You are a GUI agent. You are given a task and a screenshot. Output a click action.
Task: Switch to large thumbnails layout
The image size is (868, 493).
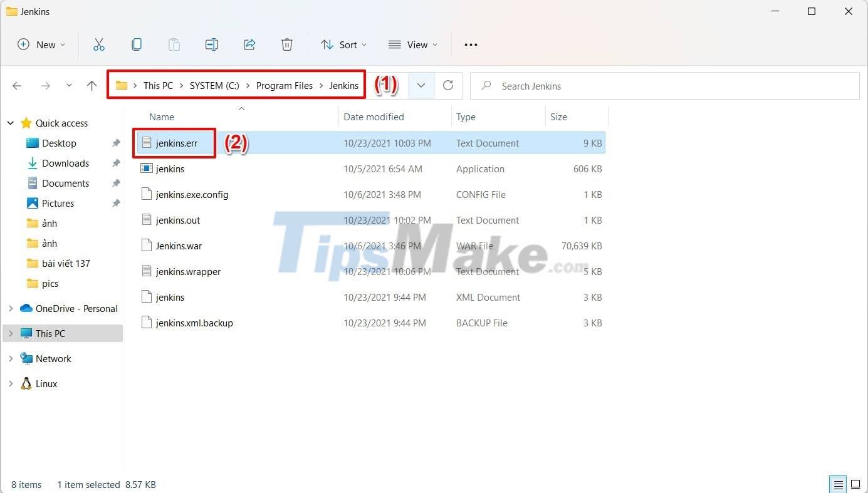[x=855, y=484]
